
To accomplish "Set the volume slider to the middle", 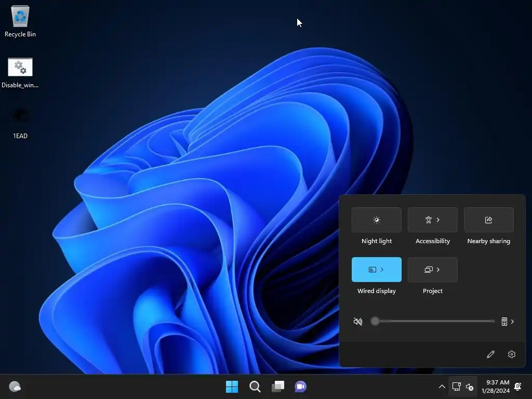I will [433, 321].
